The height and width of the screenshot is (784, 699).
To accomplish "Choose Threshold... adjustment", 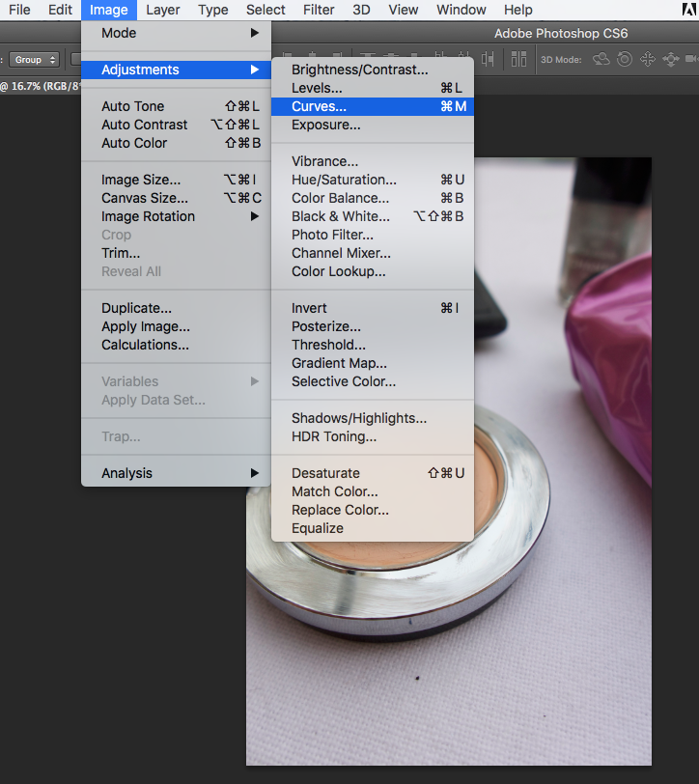I will click(x=373, y=345).
